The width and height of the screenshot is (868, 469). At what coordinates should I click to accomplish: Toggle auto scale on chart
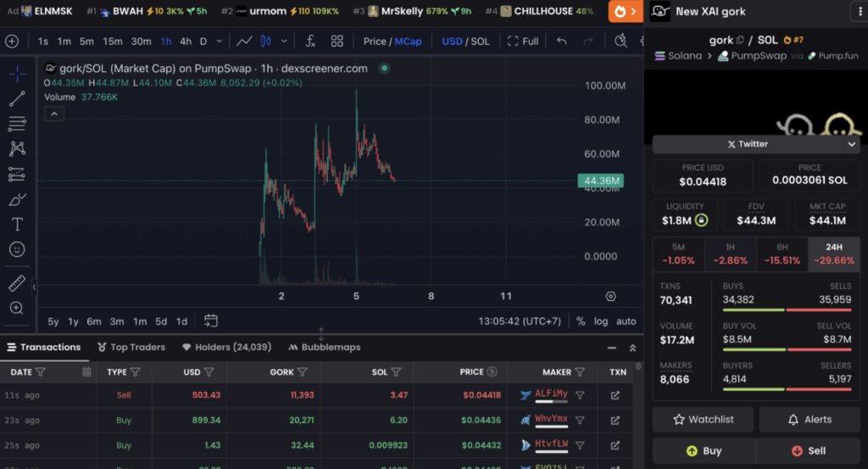(626, 321)
